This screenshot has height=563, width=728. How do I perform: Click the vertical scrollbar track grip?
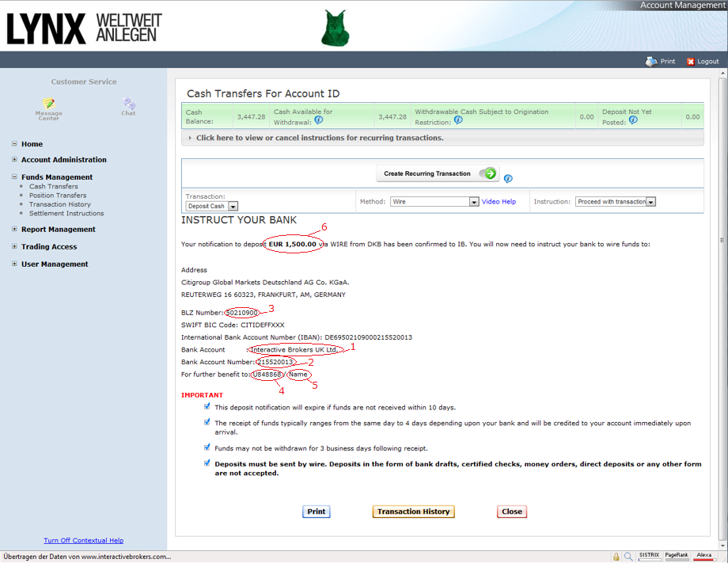click(x=723, y=240)
